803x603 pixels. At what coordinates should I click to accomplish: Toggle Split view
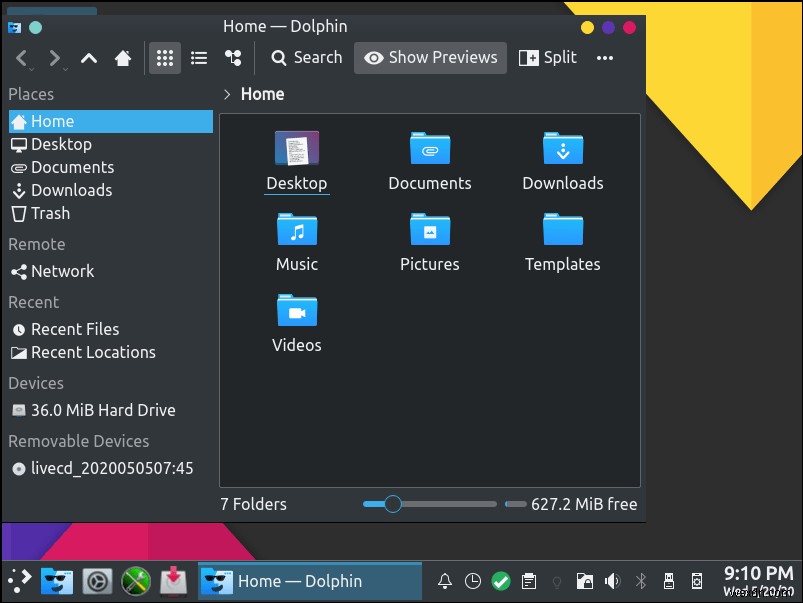click(x=547, y=57)
